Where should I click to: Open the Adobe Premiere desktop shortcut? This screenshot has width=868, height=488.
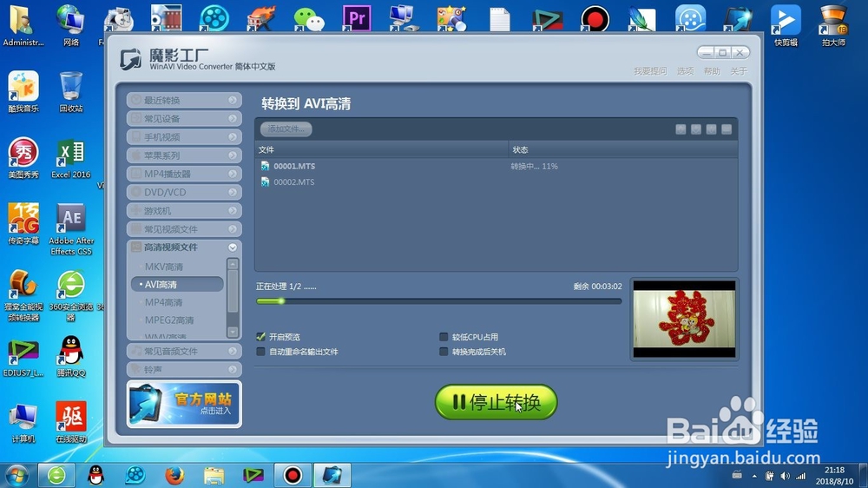pos(357,17)
